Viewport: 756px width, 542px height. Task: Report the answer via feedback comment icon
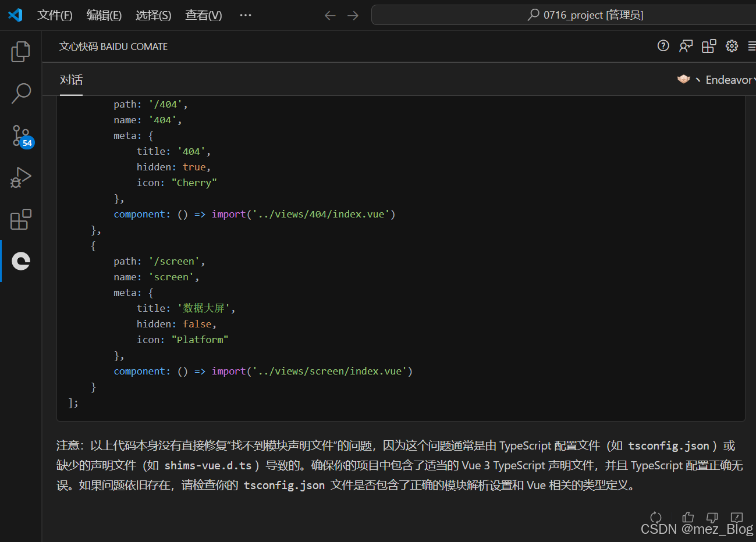[737, 517]
